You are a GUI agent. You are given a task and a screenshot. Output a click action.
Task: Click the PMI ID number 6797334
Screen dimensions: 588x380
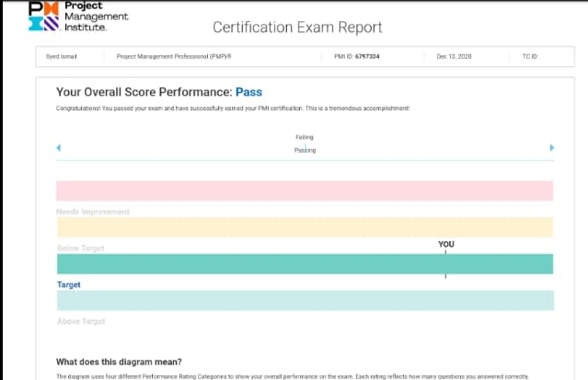pyautogui.click(x=367, y=57)
